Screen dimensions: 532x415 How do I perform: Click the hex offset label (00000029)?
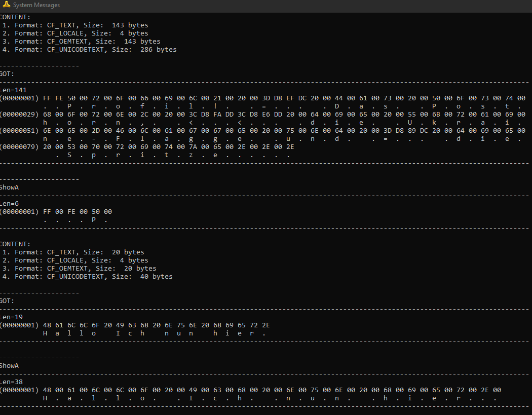[x=19, y=115]
